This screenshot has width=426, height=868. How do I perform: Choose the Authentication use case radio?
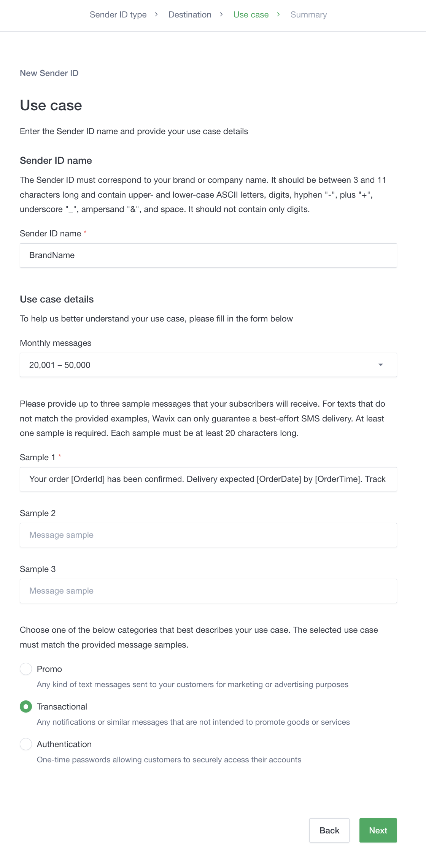pyautogui.click(x=26, y=744)
